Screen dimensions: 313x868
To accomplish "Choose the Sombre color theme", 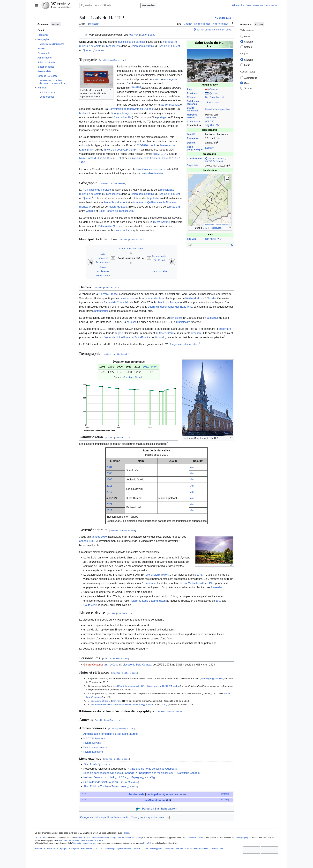I will click(x=241, y=88).
